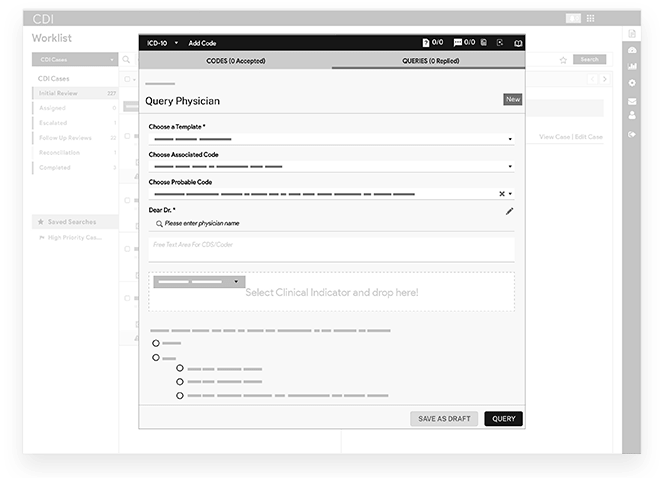This screenshot has width=664, height=478.
Task: Click the Search button in the worklist
Action: (x=589, y=59)
